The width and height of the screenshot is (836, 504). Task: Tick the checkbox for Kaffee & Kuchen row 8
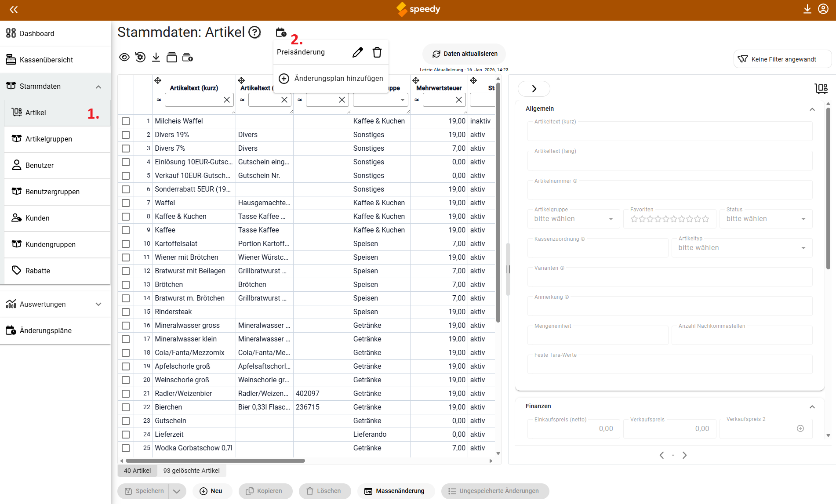coord(126,217)
